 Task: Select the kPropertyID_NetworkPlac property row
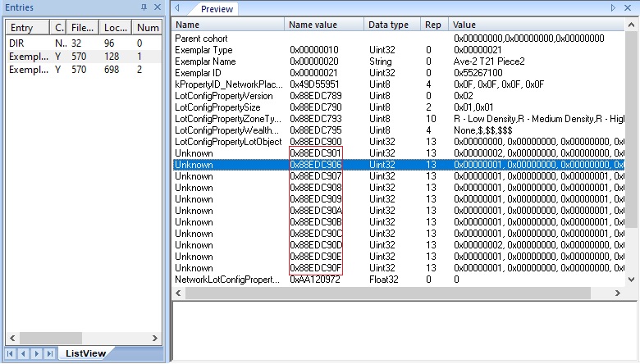coord(398,84)
